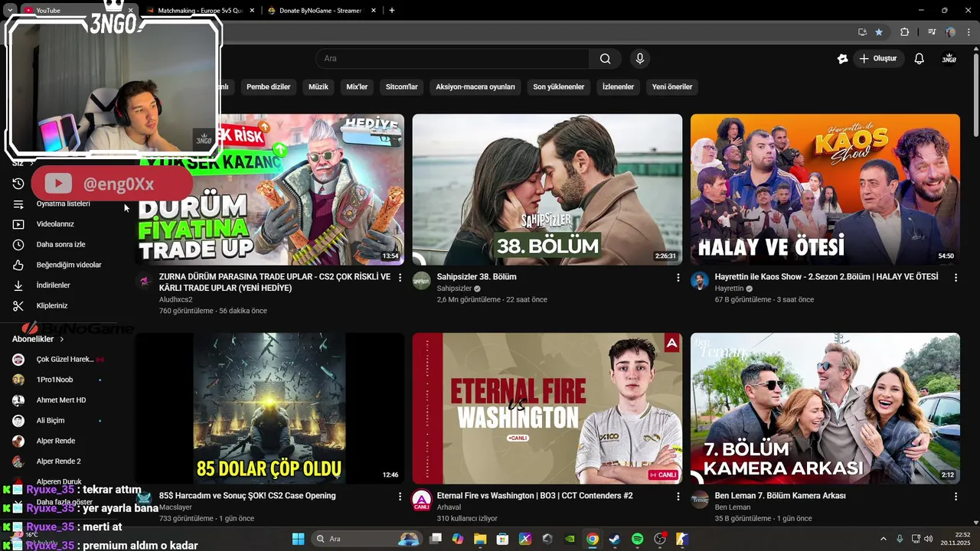Image resolution: width=980 pixels, height=551 pixels.
Task: Open the Aludhxcs2 channel link
Action: point(175,299)
